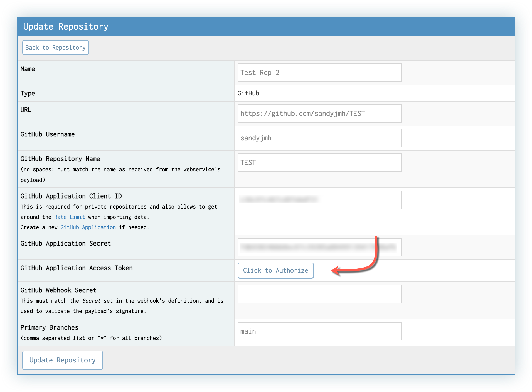Focus the GitHub Application Secret field

pos(320,247)
